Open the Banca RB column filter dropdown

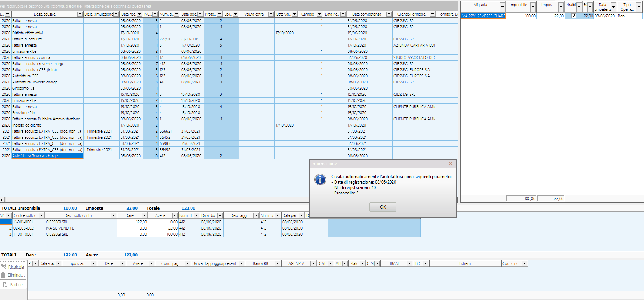click(278, 263)
